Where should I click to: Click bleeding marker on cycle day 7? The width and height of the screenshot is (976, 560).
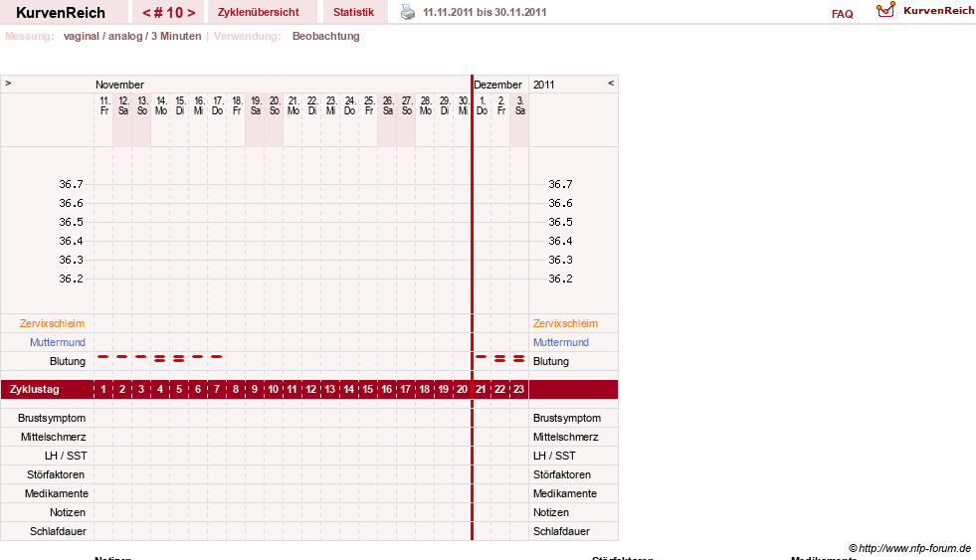(217, 356)
